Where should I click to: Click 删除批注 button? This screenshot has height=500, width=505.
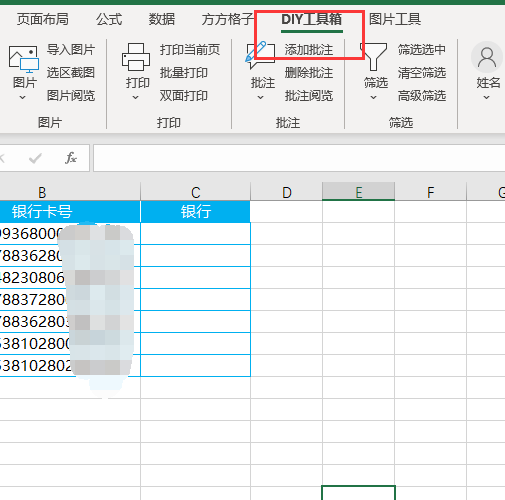coord(309,73)
